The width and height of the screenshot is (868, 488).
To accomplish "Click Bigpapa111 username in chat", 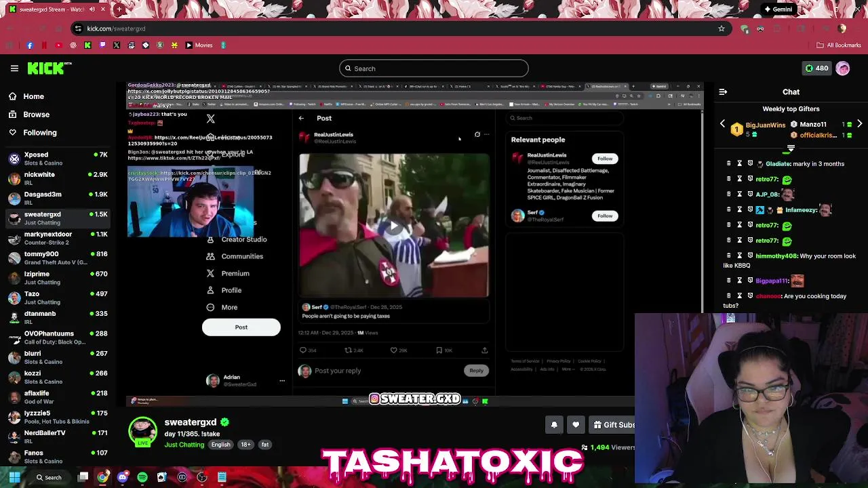I will [772, 281].
